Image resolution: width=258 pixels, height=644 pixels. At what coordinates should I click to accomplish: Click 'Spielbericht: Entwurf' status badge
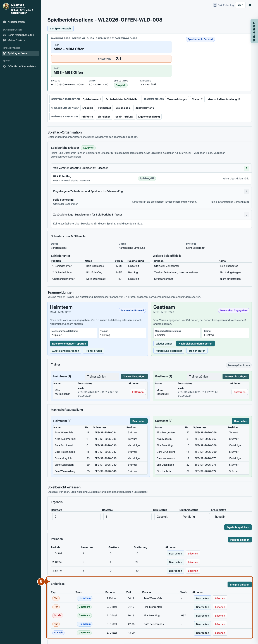pyautogui.click(x=200, y=39)
